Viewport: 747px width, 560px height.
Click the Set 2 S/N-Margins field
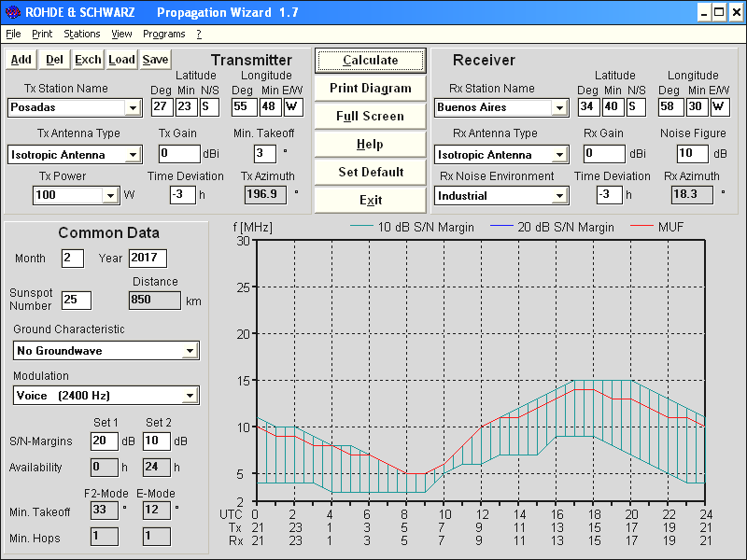[x=157, y=441]
